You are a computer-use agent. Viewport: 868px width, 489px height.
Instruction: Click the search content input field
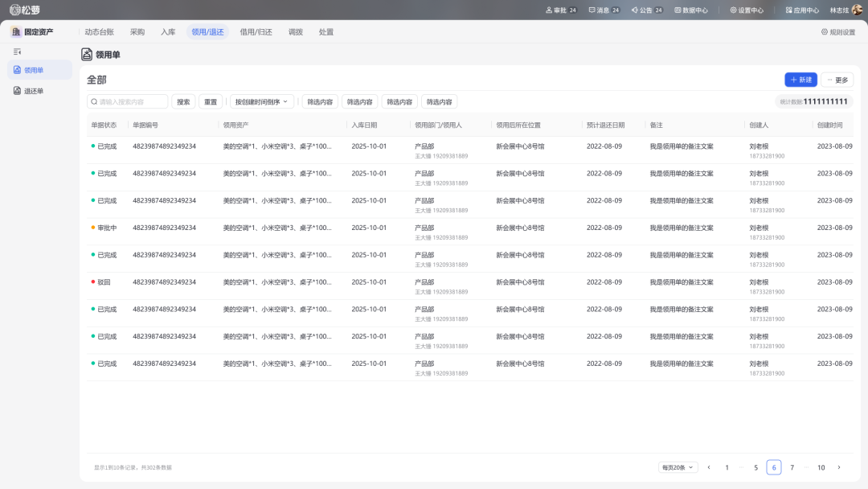click(x=129, y=102)
